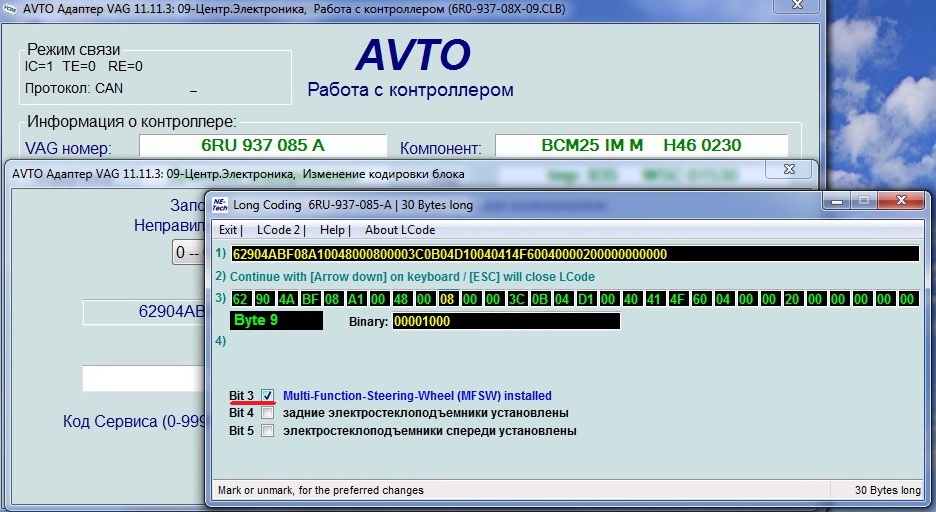Select the byte cell '4F'
Viewport: 936px width, 512px height.
coord(678,299)
